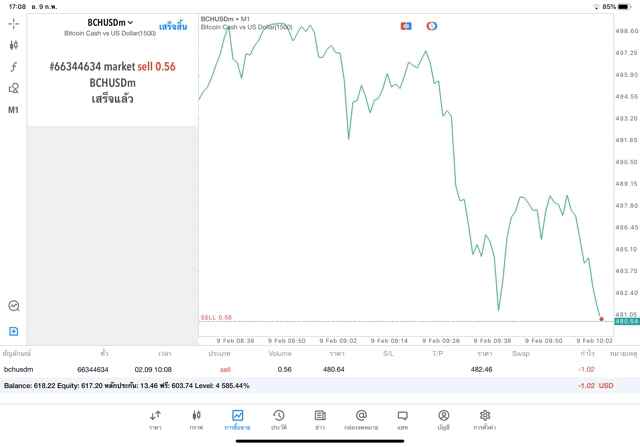Sort by the หมายเหตุ comment column header
Viewport: 640px width, 447px height.
[x=623, y=354]
